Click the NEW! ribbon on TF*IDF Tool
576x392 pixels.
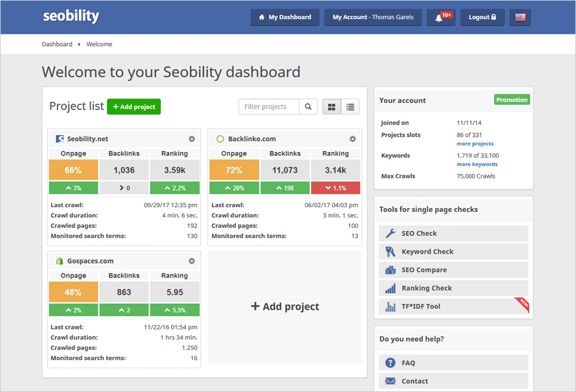point(524,304)
